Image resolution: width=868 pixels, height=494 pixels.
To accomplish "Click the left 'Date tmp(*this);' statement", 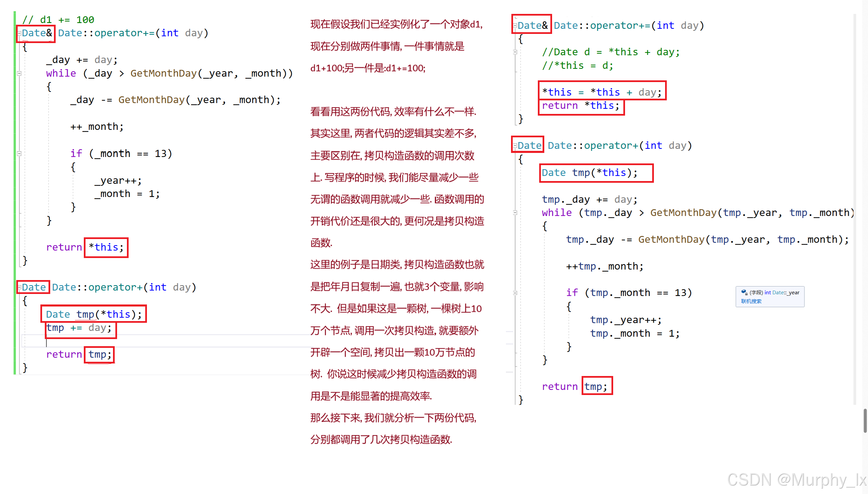I will (94, 314).
